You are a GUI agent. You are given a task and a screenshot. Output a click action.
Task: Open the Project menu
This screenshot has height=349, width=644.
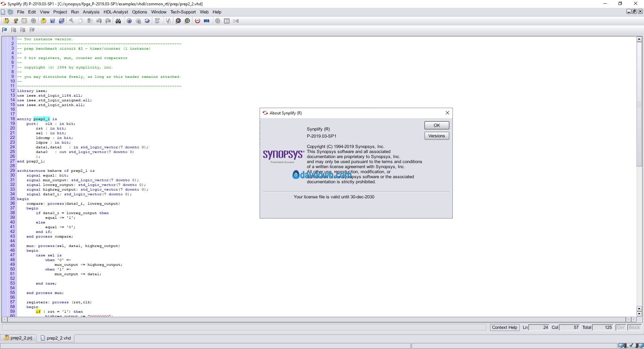[x=60, y=12]
